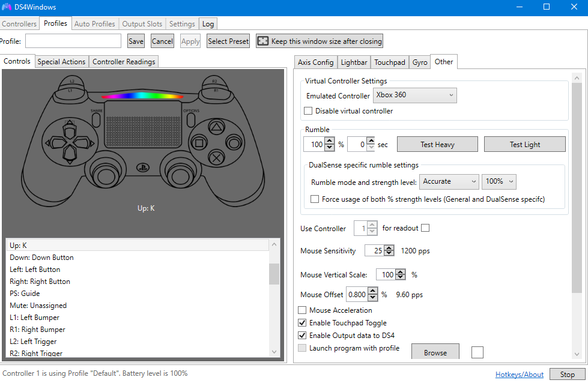
Task: Click the circle button on the controller
Action: click(x=232, y=143)
